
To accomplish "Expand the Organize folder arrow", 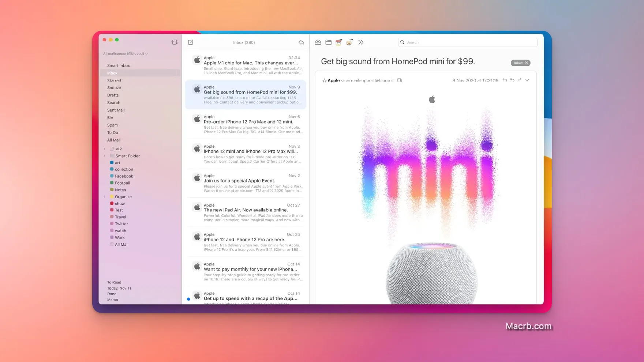I will (105, 197).
